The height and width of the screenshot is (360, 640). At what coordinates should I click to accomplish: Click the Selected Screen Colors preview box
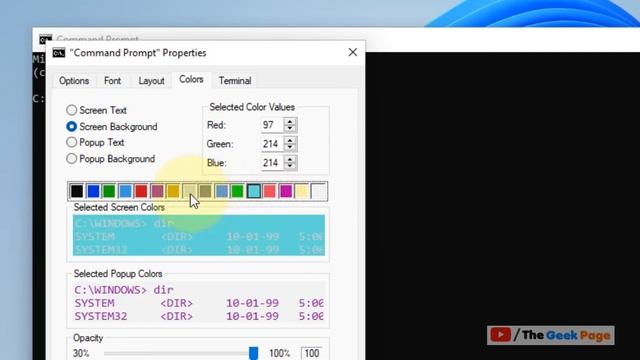pos(199,235)
